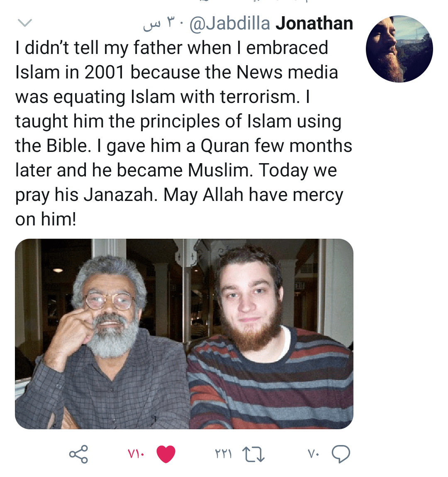Switch to the retweeters list via count ٢٢١
Viewport: 448px width, 477px height.
(223, 454)
